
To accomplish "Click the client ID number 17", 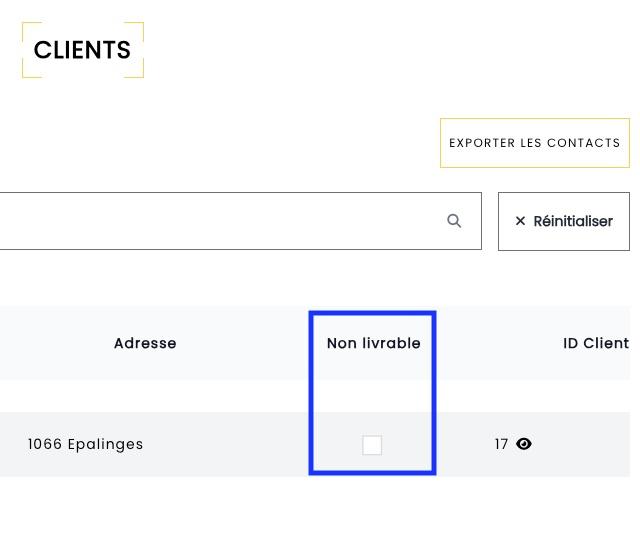I will (x=501, y=444).
